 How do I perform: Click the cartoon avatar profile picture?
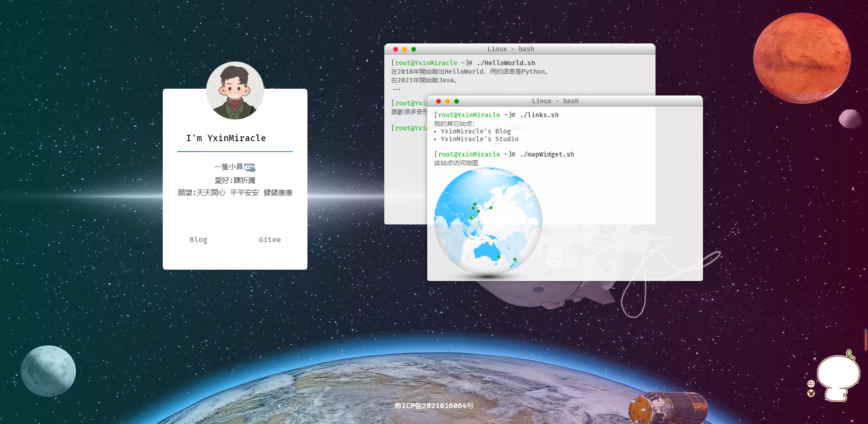point(235,91)
